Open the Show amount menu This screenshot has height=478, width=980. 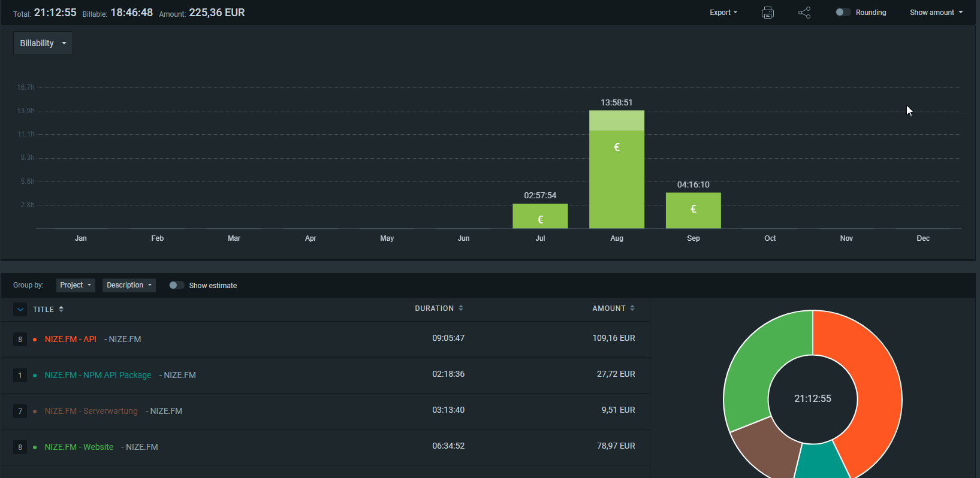tap(936, 13)
